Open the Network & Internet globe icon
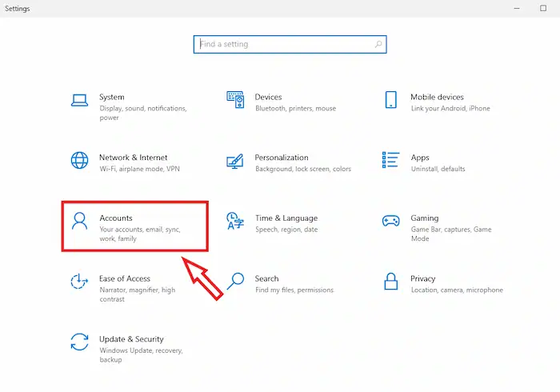The width and height of the screenshot is (560, 392). (79, 160)
